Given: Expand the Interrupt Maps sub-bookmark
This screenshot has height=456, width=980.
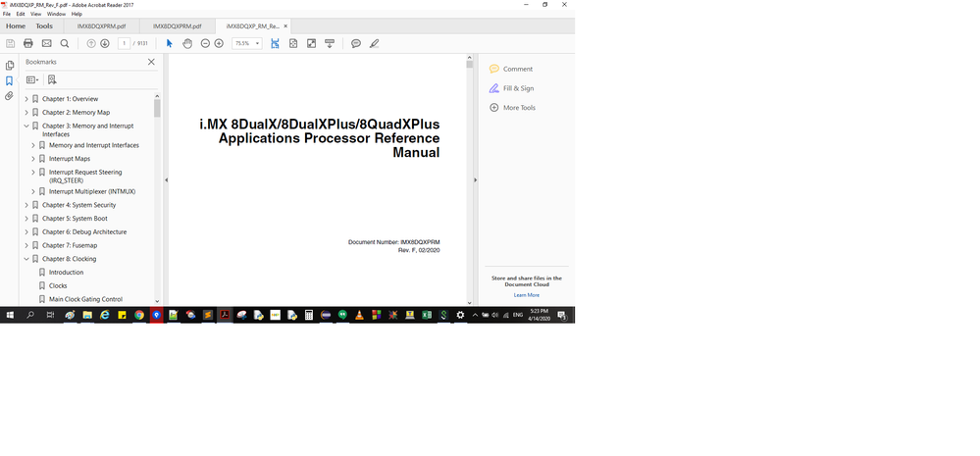Looking at the screenshot, I should [x=33, y=159].
